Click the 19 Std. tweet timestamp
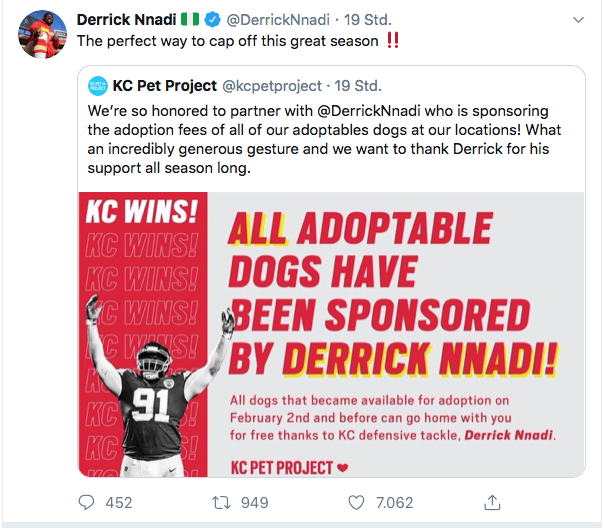This screenshot has height=528, width=603. (x=367, y=20)
